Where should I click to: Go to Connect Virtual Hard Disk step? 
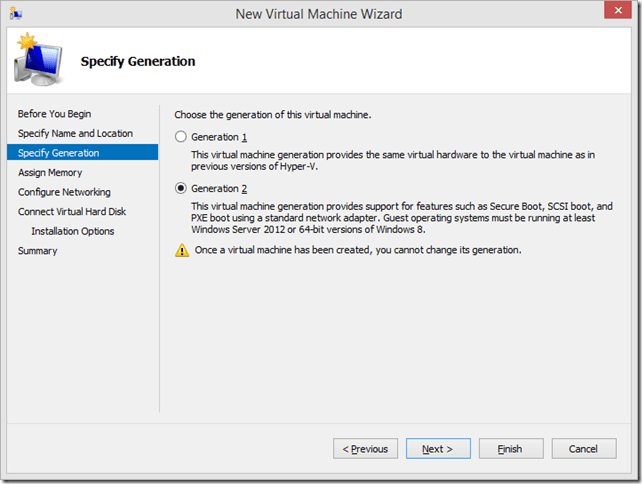pos(72,211)
